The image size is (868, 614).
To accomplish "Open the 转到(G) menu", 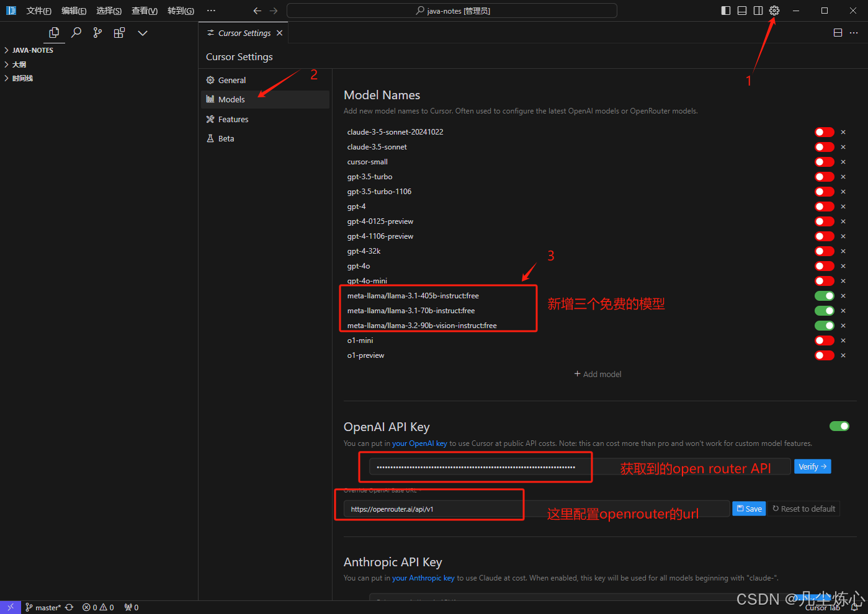I will pos(181,11).
